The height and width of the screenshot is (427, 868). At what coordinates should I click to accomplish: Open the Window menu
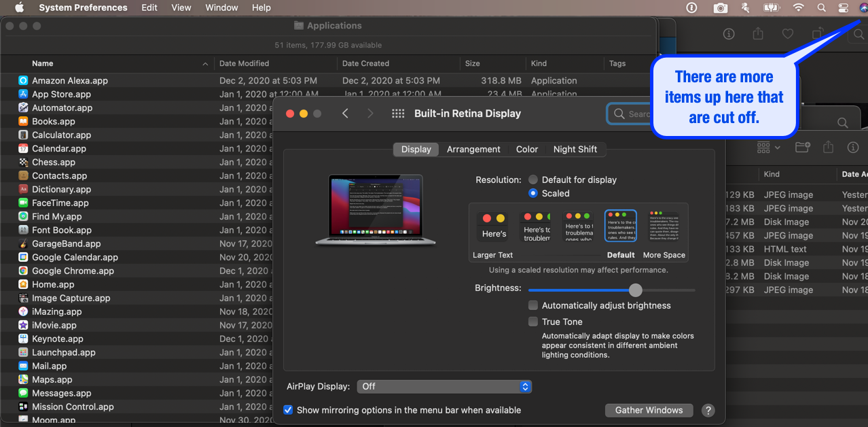point(221,7)
